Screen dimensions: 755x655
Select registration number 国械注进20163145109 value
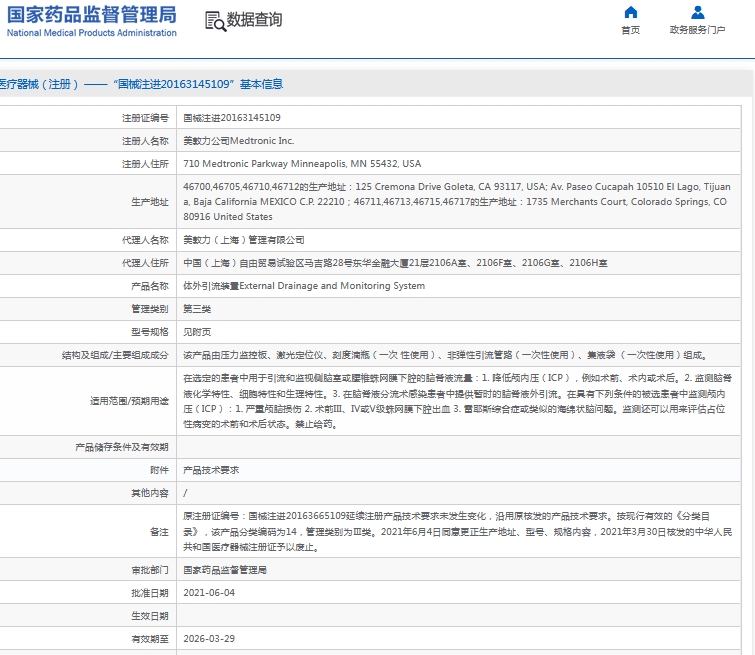(232, 118)
